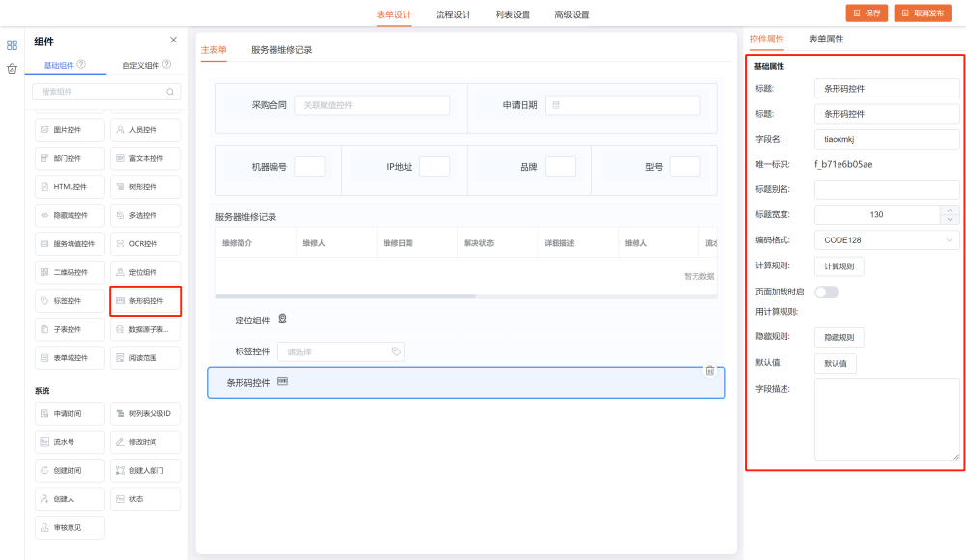
Task: Delete the selected 条形码控件 with trash icon
Action: pyautogui.click(x=709, y=370)
